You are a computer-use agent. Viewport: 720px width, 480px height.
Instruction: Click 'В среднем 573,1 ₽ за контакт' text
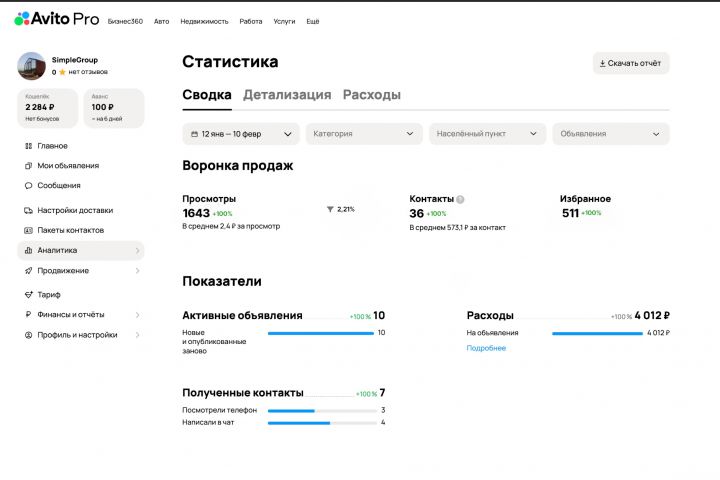[457, 227]
